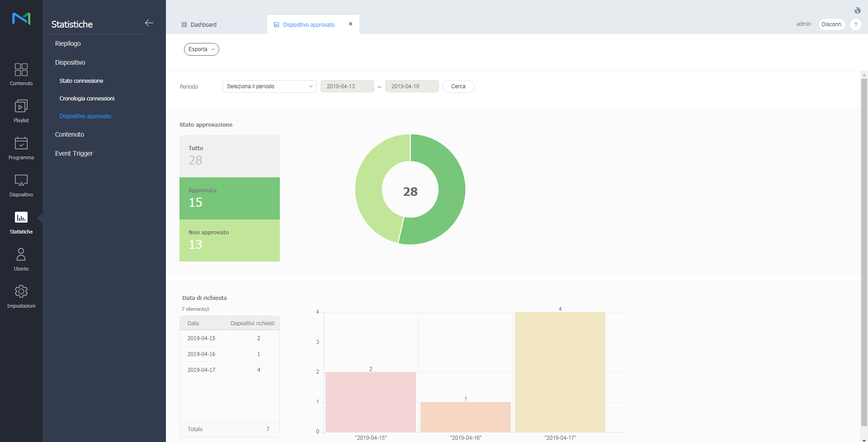Open the Dispositivo monitor icon
Image resolution: width=868 pixels, height=442 pixels.
(21, 181)
